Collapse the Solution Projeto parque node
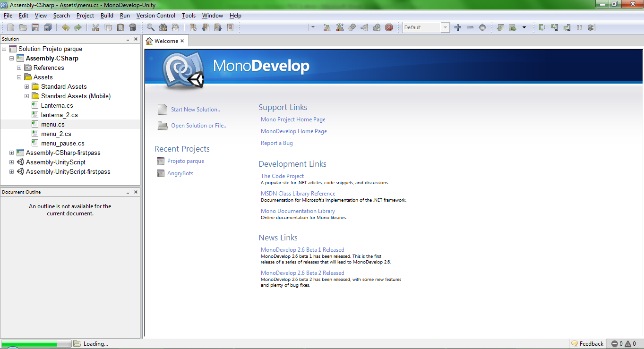Screen dimensions: 644x349 coord(4,49)
